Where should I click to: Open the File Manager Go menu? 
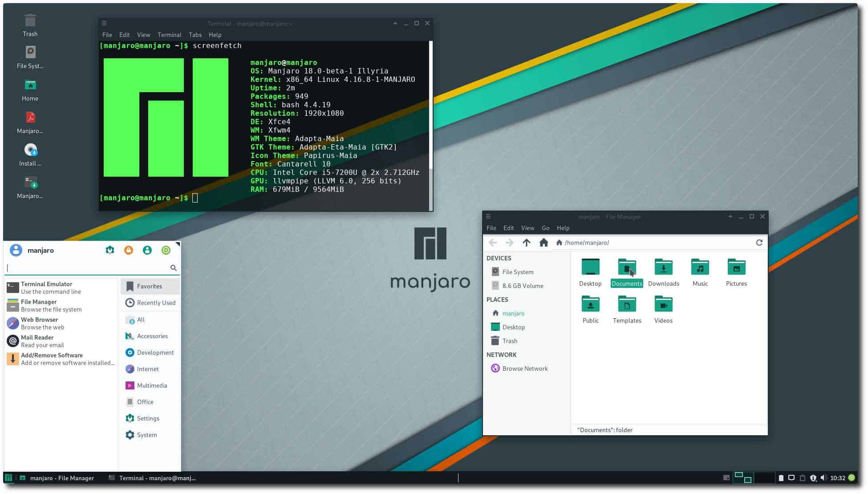coord(546,228)
